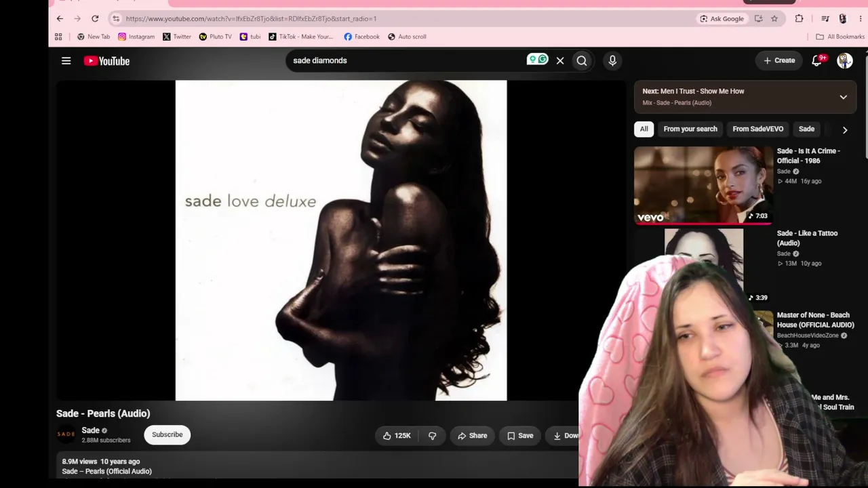Click the extension icon in search box
The height and width of the screenshot is (488, 868).
click(x=537, y=60)
